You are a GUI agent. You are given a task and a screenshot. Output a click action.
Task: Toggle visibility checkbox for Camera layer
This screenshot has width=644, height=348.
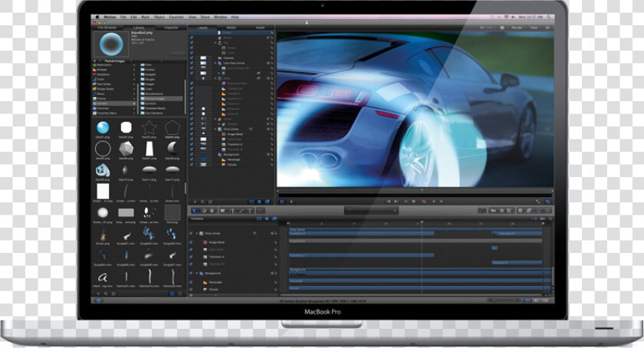tap(192, 58)
